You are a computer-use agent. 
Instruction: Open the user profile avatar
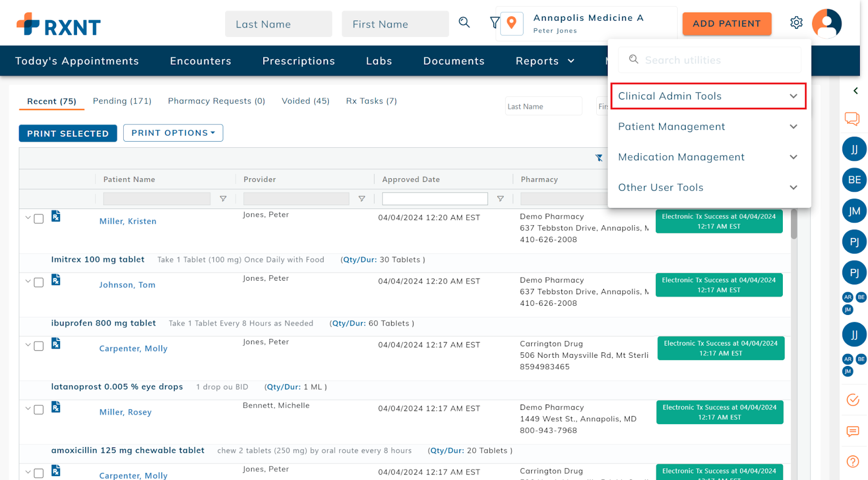[826, 23]
